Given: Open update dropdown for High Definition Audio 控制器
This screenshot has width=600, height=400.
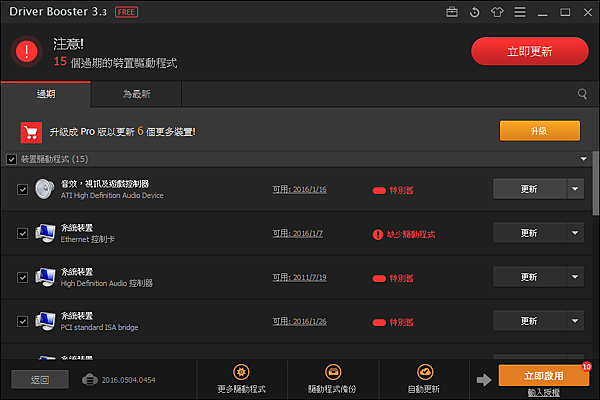Looking at the screenshot, I should click(575, 277).
